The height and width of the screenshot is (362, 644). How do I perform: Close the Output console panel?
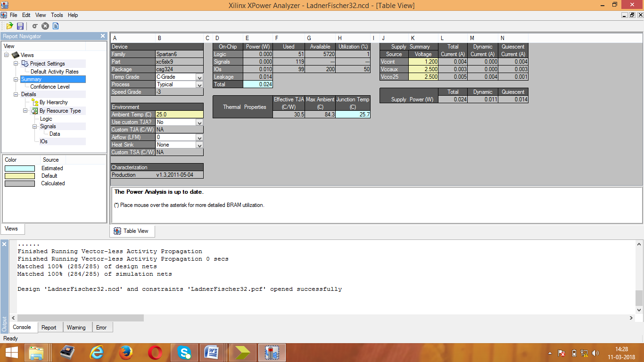(4, 244)
